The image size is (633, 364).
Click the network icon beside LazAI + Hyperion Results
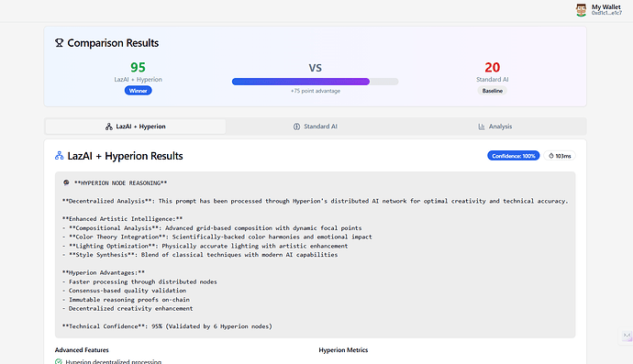(59, 156)
